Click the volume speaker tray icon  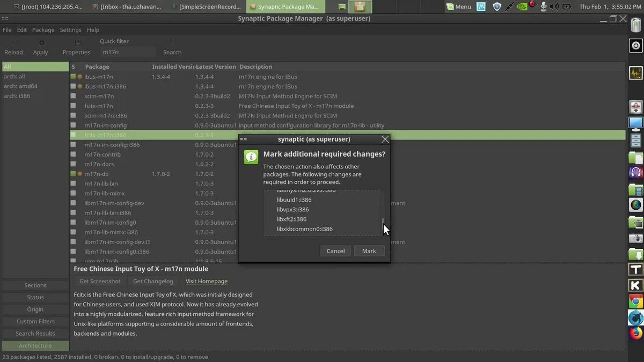554,6
